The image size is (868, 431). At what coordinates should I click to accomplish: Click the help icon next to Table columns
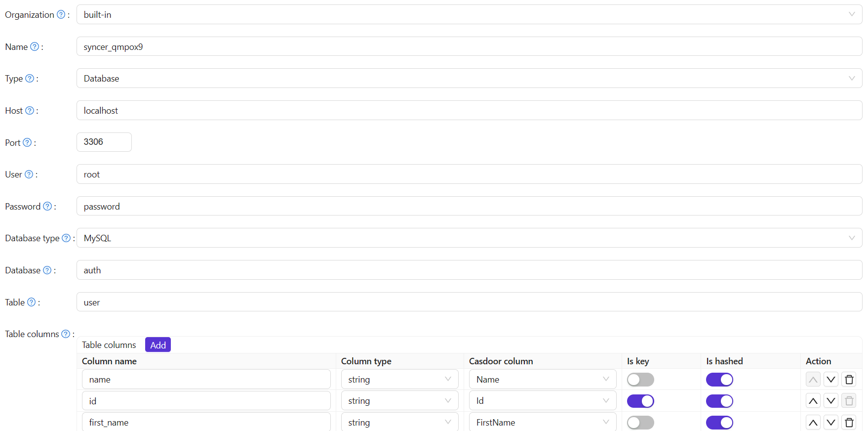pyautogui.click(x=66, y=334)
